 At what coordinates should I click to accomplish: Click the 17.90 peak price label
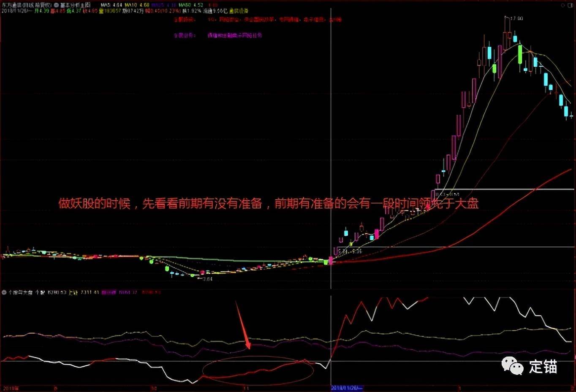[516, 19]
